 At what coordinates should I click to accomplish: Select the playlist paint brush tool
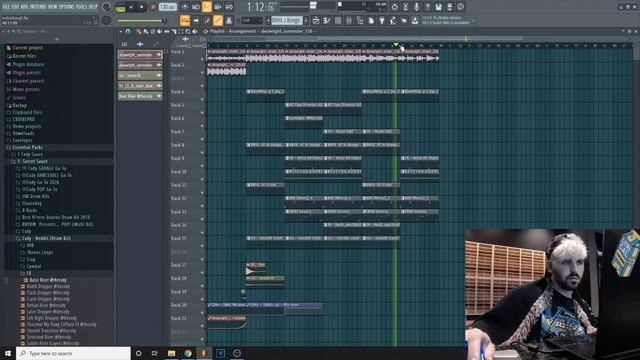[x=146, y=31]
